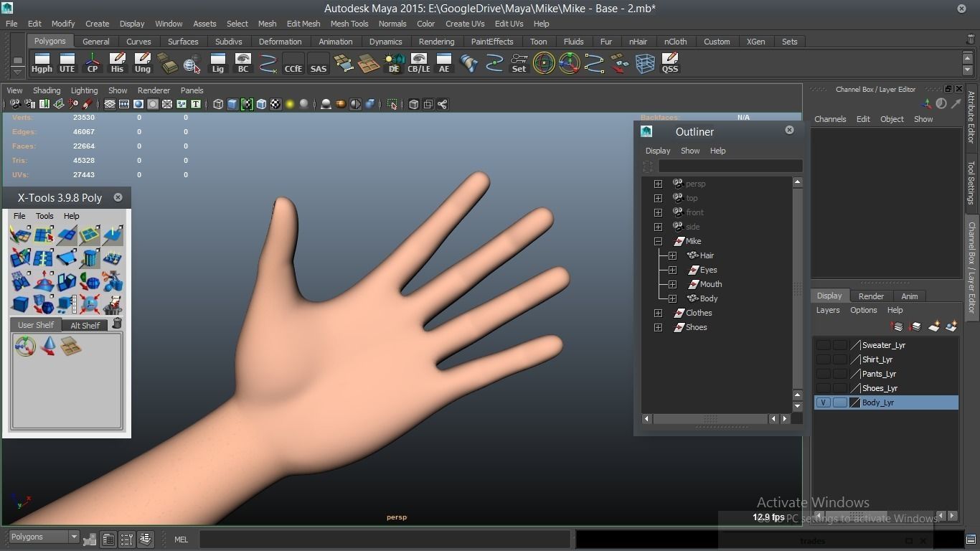Expand the Clothes group in Outliner
The height and width of the screenshot is (551, 980).
pos(658,313)
